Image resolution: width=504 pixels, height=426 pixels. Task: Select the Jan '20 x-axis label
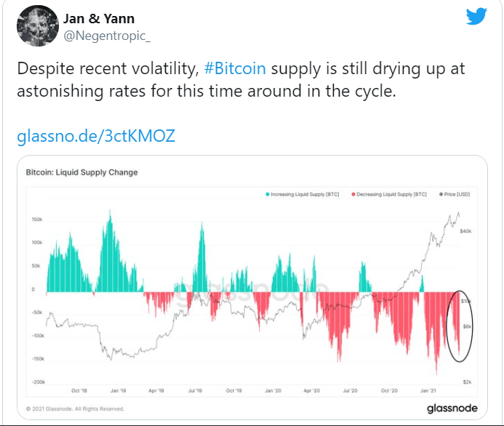[273, 390]
